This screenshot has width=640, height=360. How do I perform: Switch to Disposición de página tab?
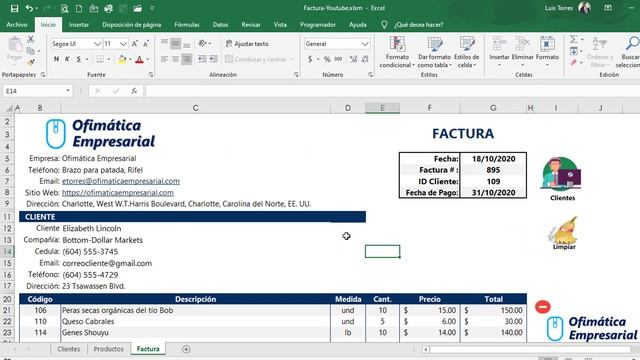coord(131,25)
